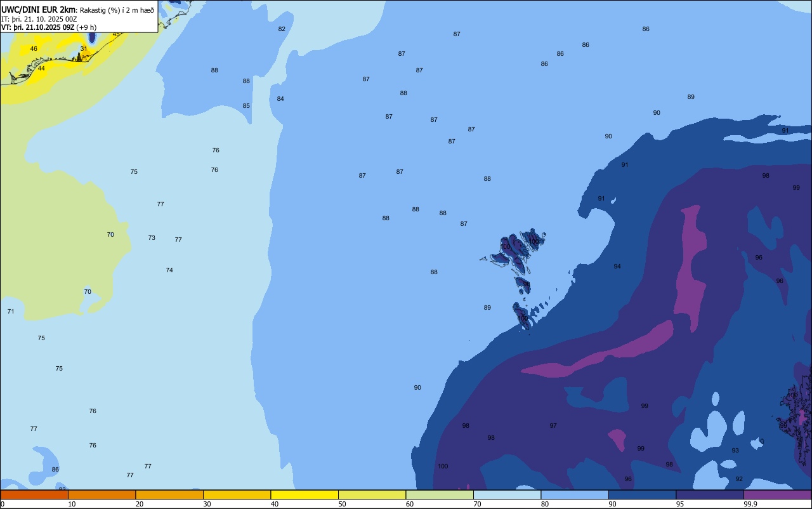Click the 30–40 amber legend segment
This screenshot has width=812, height=509.
click(237, 494)
